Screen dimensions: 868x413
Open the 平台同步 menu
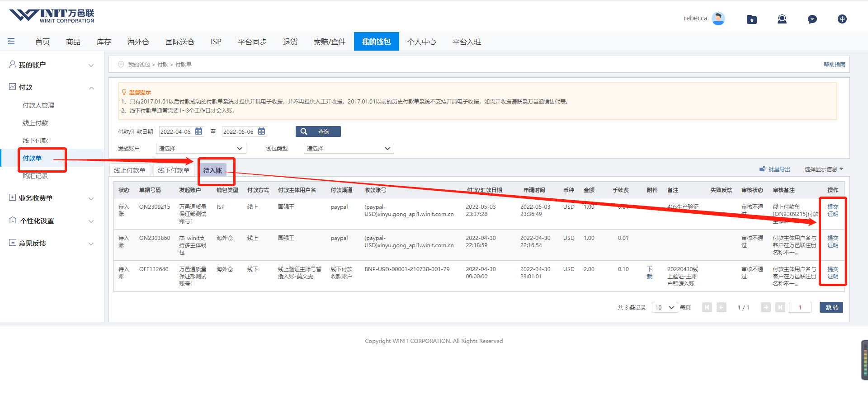pyautogui.click(x=252, y=42)
